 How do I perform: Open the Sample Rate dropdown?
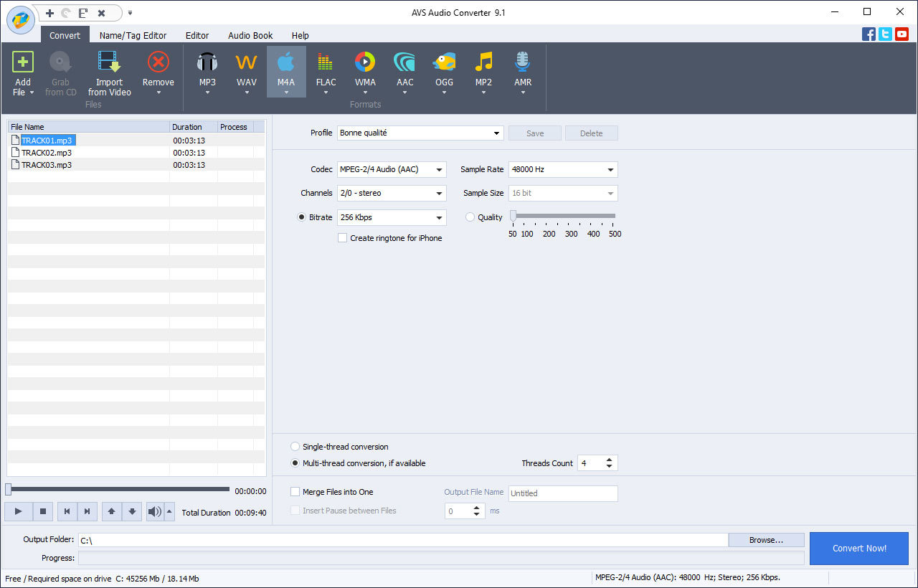tap(563, 170)
